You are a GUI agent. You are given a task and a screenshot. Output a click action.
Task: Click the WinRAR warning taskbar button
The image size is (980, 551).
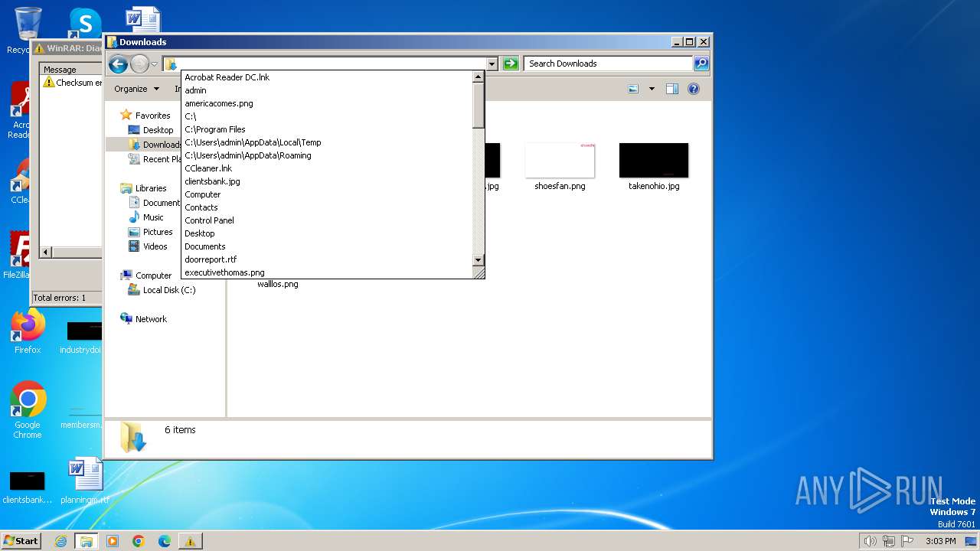point(190,541)
